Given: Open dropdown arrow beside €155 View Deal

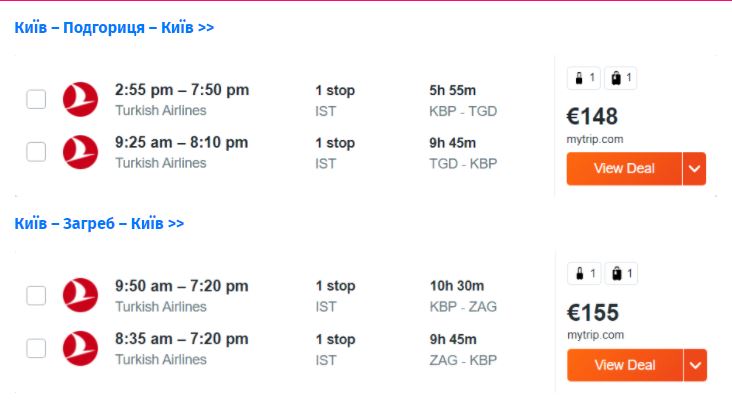Looking at the screenshot, I should 695,365.
